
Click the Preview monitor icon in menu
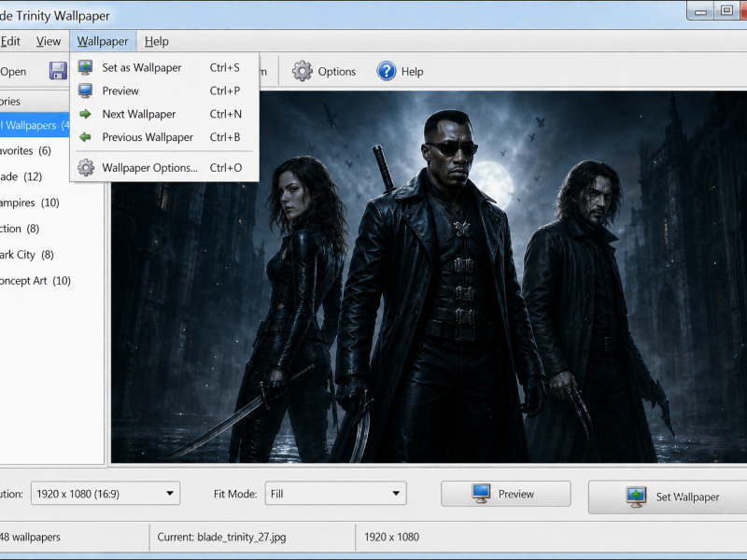point(85,91)
